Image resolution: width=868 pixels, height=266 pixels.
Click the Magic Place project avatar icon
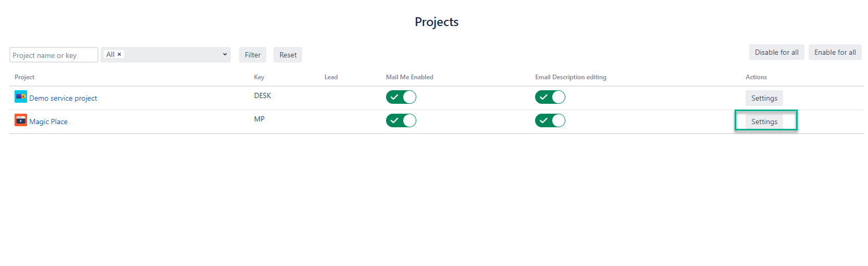coord(21,120)
